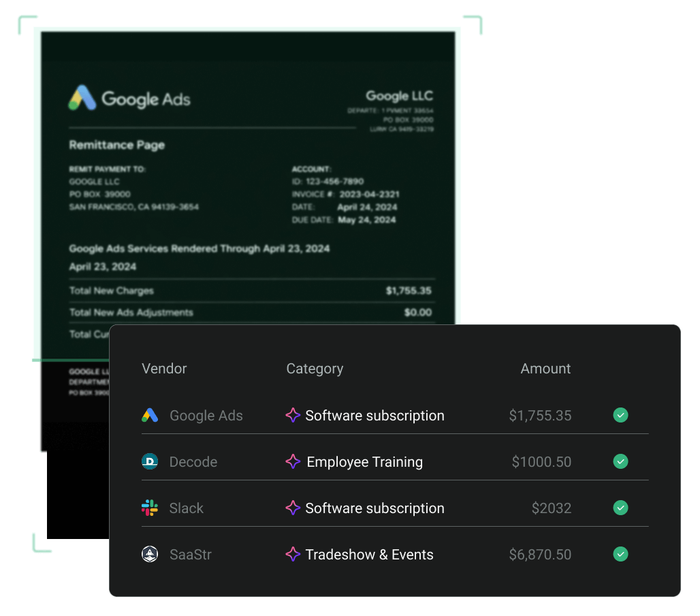Image resolution: width=700 pixels, height=616 pixels.
Task: Click the Slack vendor logo icon
Action: click(x=150, y=508)
